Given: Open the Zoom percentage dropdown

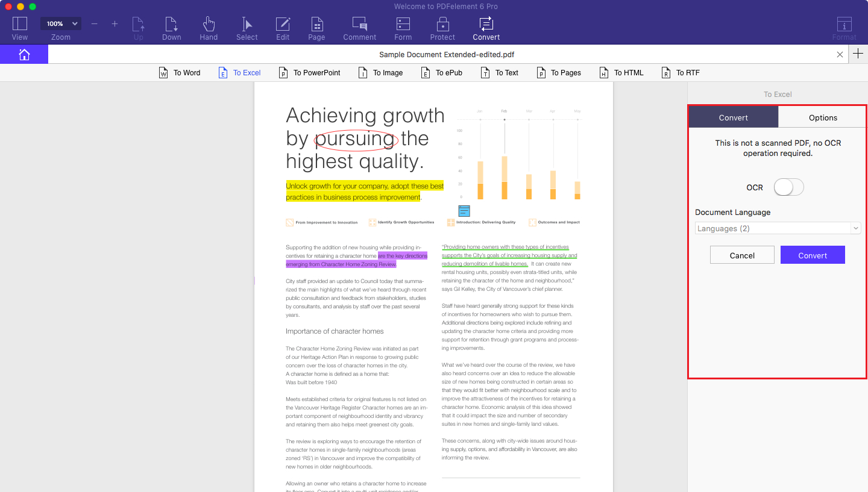Looking at the screenshot, I should click(60, 23).
